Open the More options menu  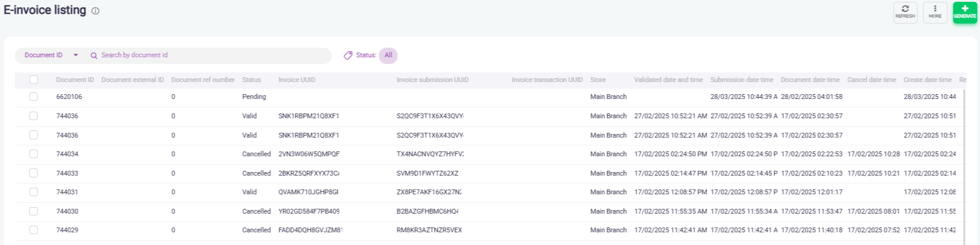[935, 12]
